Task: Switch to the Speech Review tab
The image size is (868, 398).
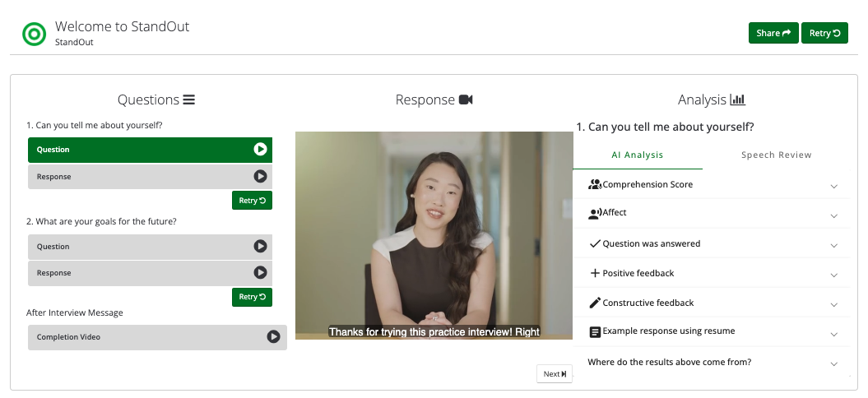Action: pos(776,155)
